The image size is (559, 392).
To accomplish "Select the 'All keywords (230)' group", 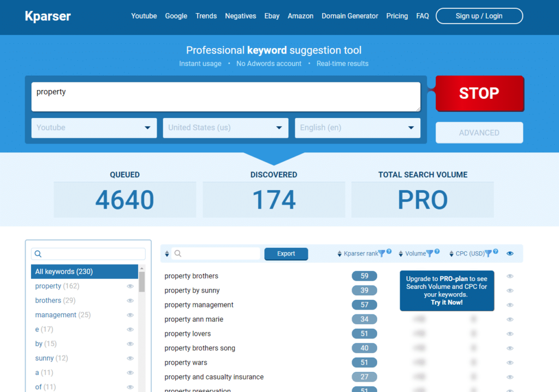I will tap(85, 271).
